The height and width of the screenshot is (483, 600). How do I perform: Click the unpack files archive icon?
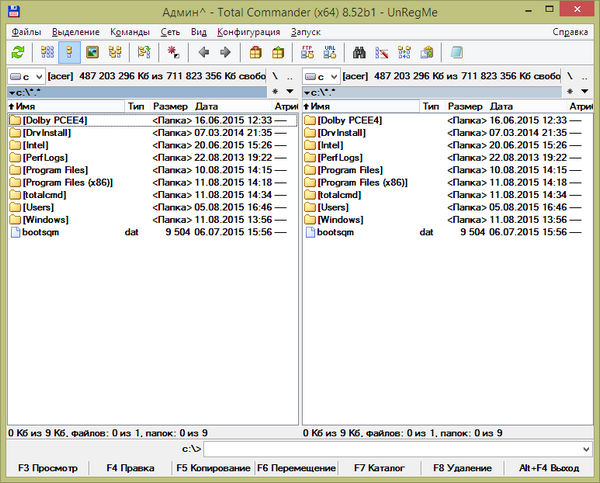(278, 52)
